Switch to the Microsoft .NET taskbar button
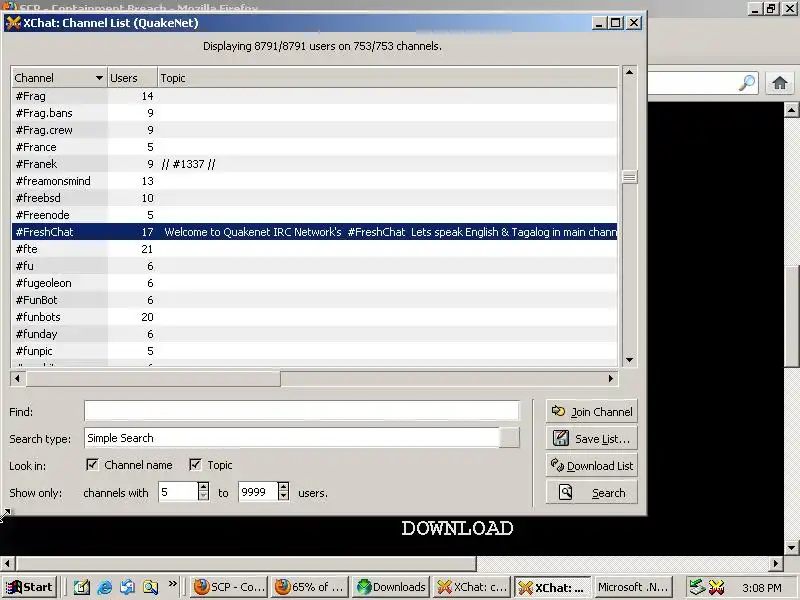The height and width of the screenshot is (600, 800). [x=633, y=587]
